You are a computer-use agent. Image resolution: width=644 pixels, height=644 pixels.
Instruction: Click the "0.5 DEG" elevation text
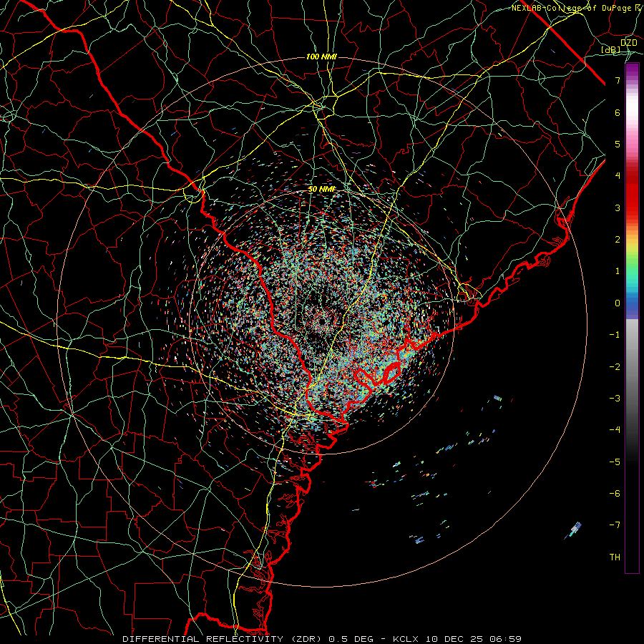351,639
